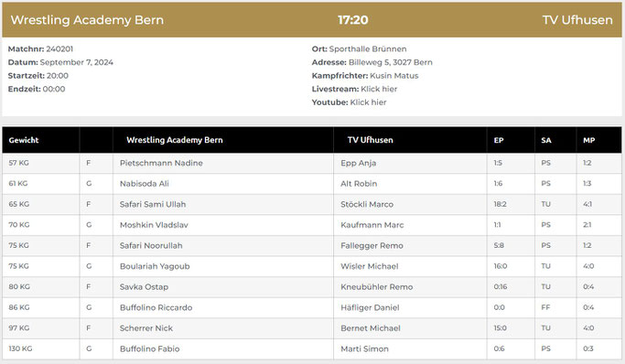This screenshot has width=625, height=364.
Task: Click Moshkin Vladslav in 70 KG row
Action: (154, 225)
